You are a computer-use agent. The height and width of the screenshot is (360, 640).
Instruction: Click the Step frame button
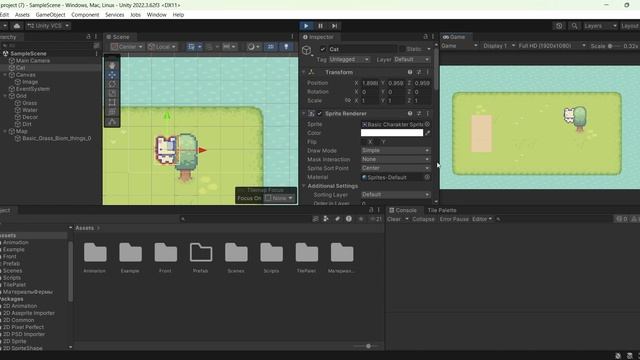coord(334,26)
